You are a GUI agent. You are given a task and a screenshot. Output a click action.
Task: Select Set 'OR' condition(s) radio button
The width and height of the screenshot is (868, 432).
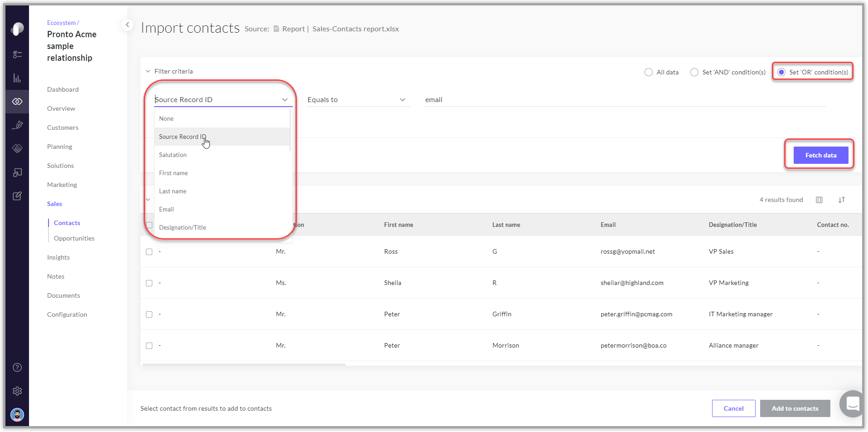point(781,72)
